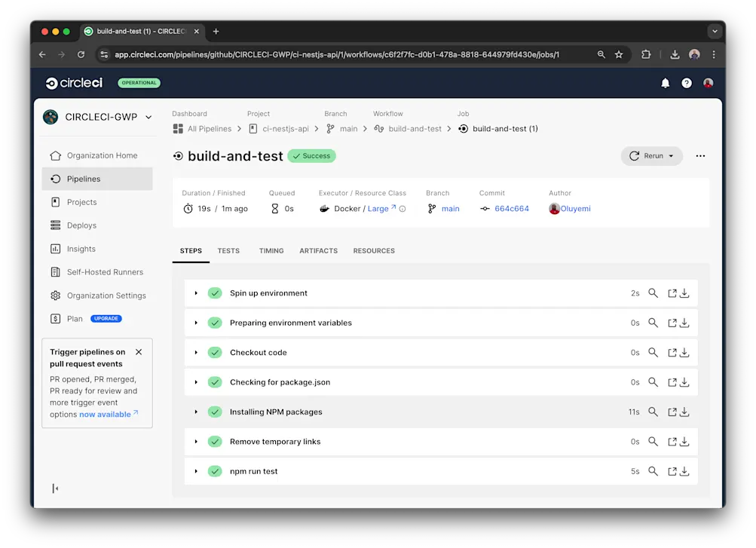Expand the Preparing environment variables step
The height and width of the screenshot is (548, 756).
coord(196,323)
